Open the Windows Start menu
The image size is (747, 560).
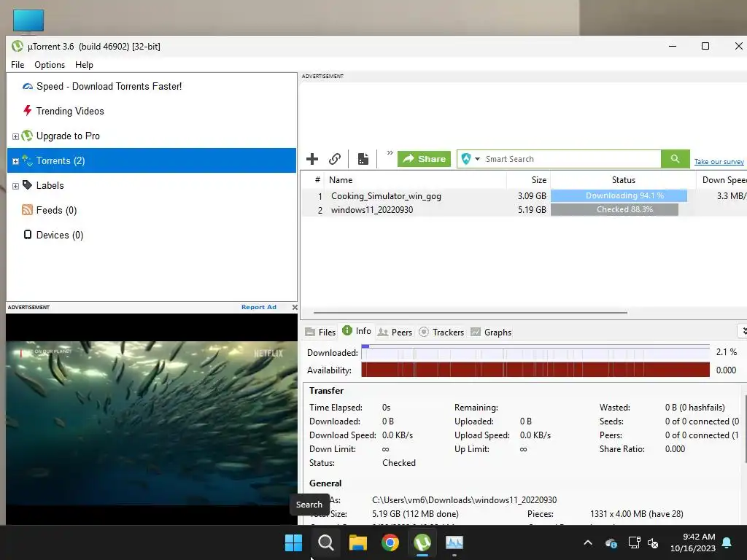coord(293,542)
